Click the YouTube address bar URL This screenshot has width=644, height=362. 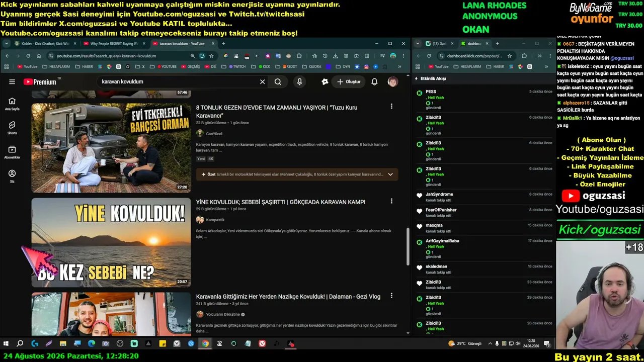point(107,56)
